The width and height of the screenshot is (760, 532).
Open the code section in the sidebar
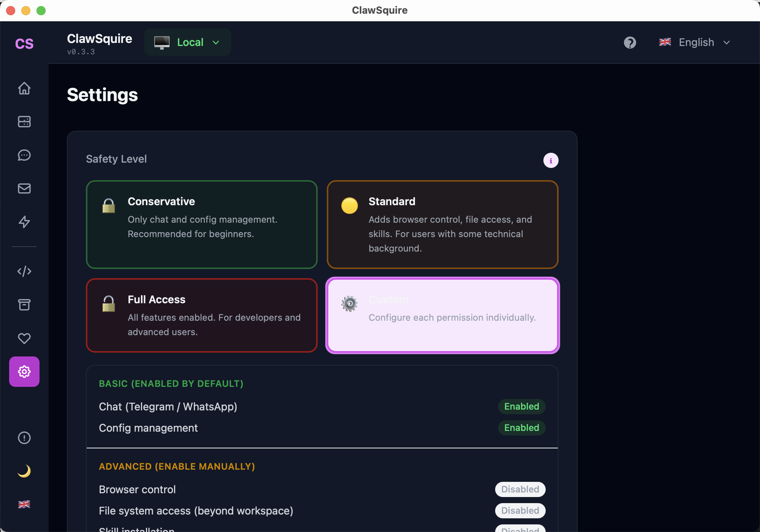24,271
